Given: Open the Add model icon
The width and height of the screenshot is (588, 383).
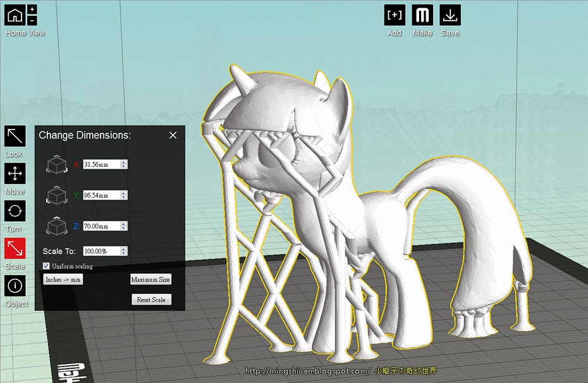Looking at the screenshot, I should tap(395, 15).
